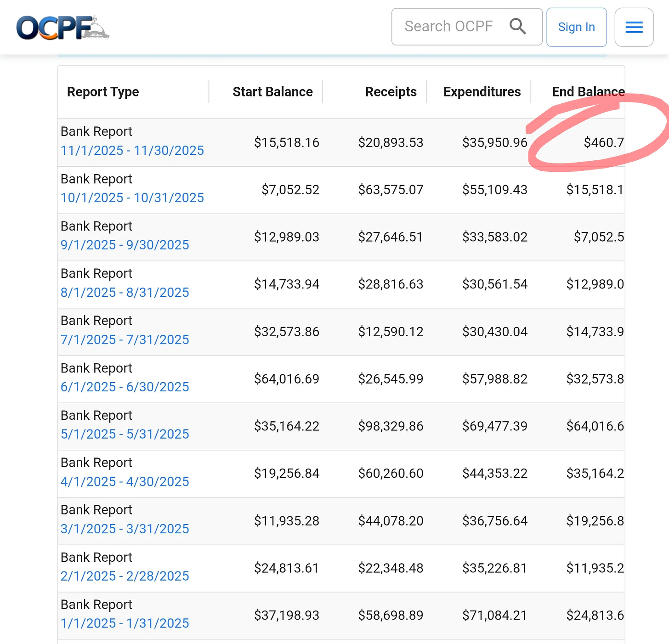This screenshot has width=669, height=644.
Task: Sort by Start Balance column header
Action: 272,92
